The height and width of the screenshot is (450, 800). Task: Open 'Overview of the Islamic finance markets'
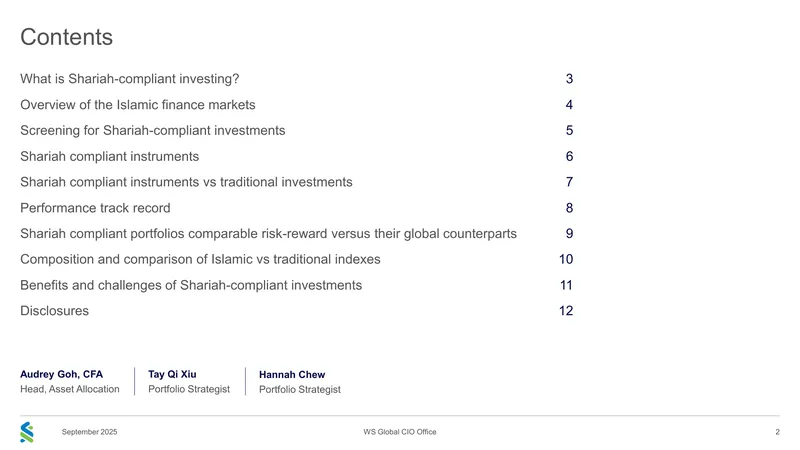coord(138,105)
